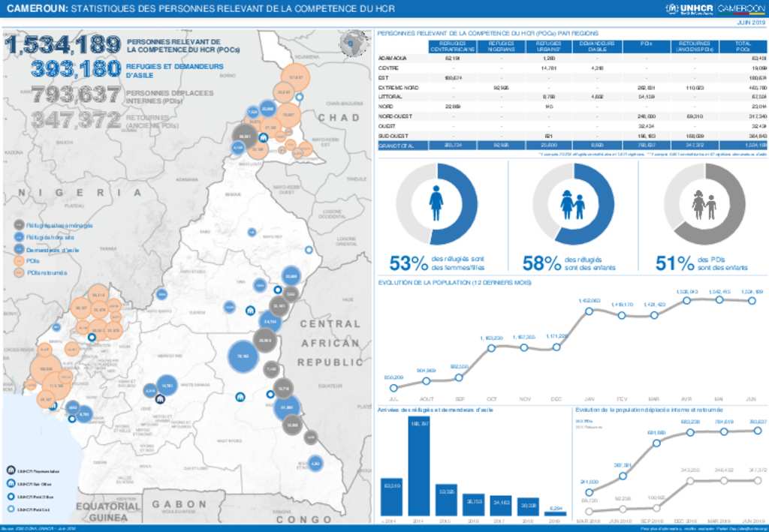769x532 pixels.
Task: Click the SEP 2018 blue point on PDIs chart
Action: click(x=658, y=442)
